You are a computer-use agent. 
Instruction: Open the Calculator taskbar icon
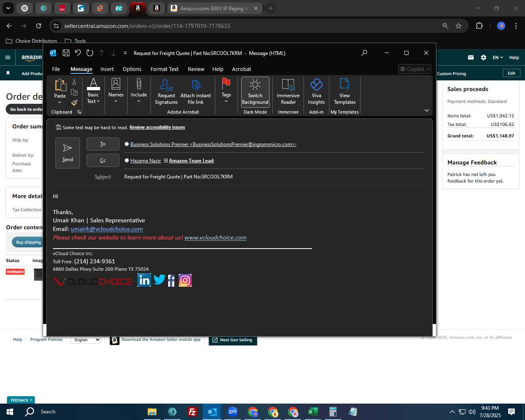(x=333, y=412)
